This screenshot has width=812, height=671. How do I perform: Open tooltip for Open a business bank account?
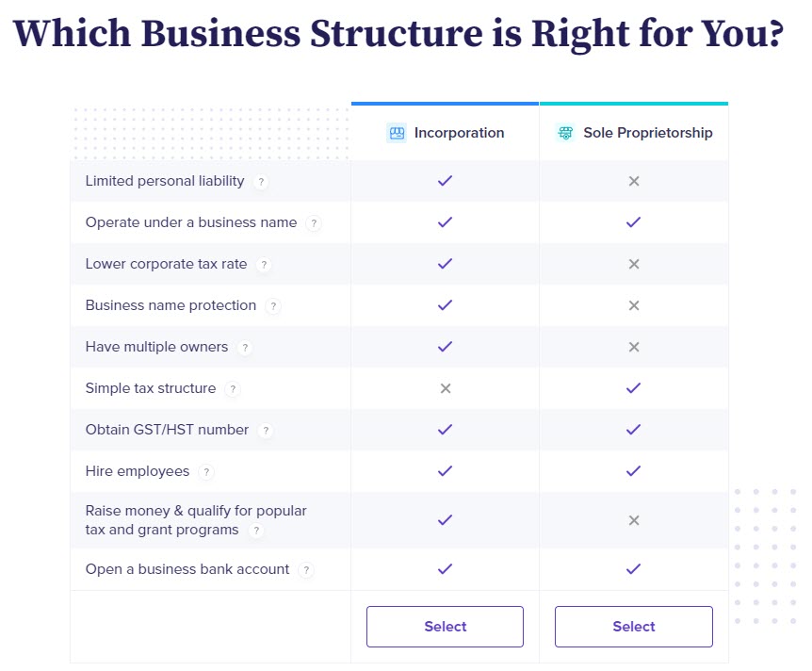pyautogui.click(x=306, y=570)
